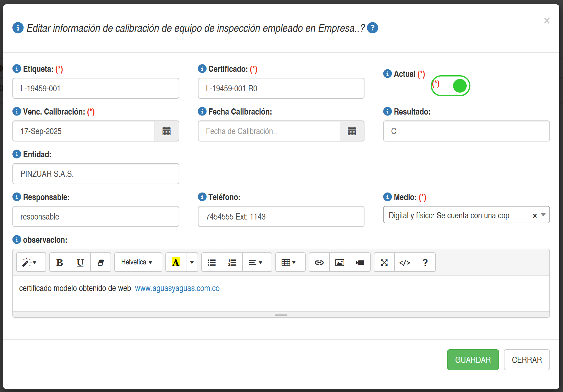
Task: Open code view with the </> icon
Action: 404,262
